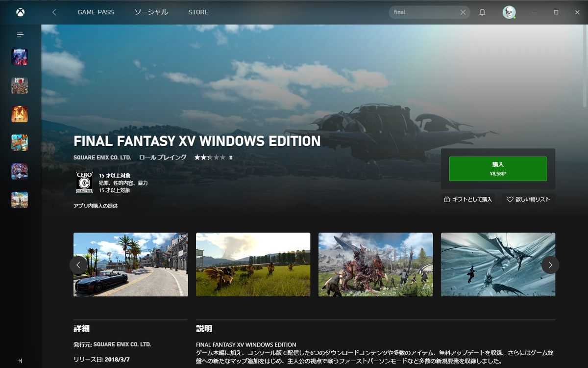Show next screenshots with the right arrow
The width and height of the screenshot is (588, 368).
coord(550,265)
